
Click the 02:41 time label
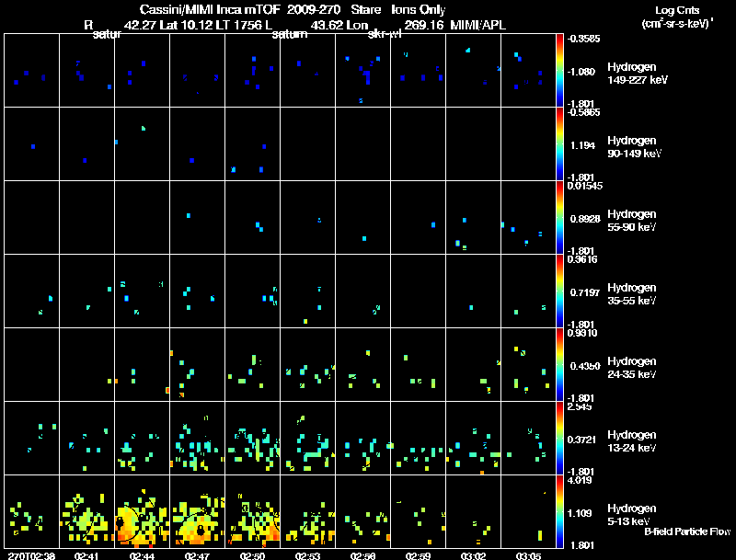pos(86,555)
